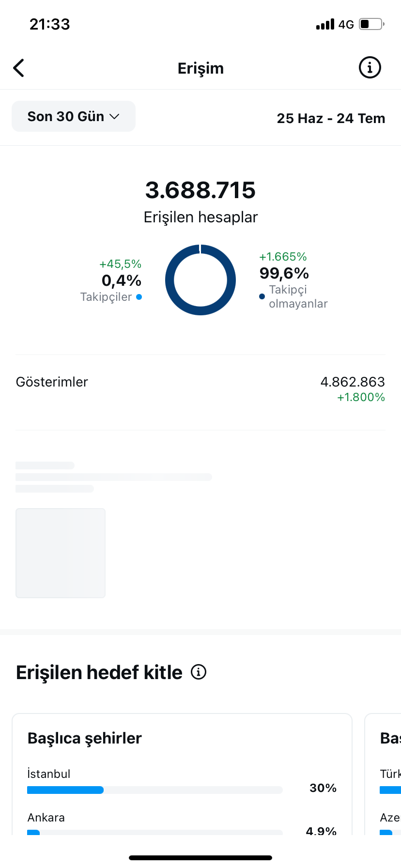
Task: Select the Başlıca şehirler card heading
Action: (x=85, y=738)
